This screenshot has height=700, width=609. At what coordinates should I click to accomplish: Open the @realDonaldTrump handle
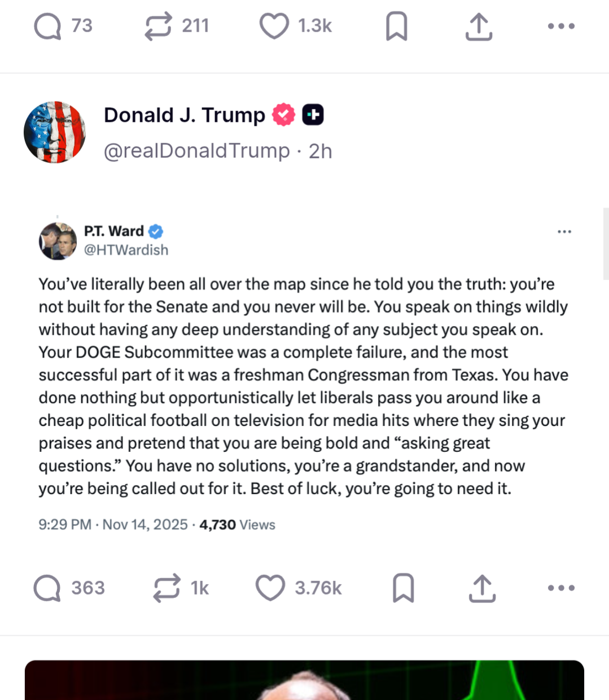pyautogui.click(x=196, y=151)
